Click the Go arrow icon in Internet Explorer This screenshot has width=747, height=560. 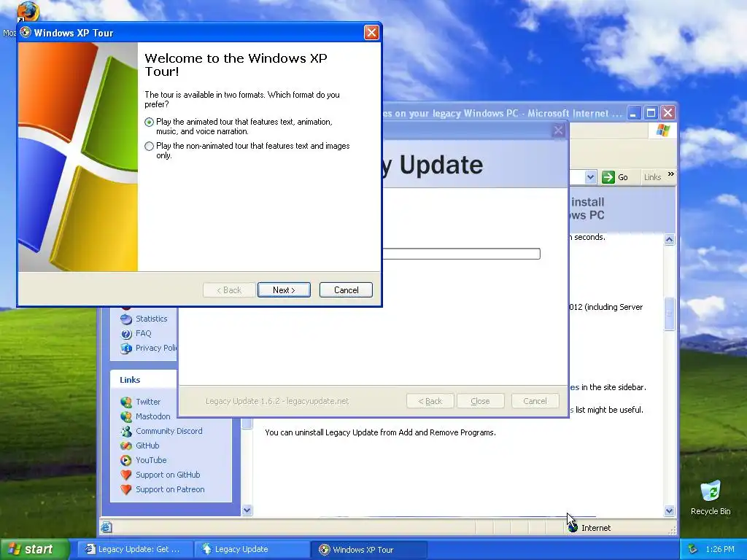pos(608,177)
